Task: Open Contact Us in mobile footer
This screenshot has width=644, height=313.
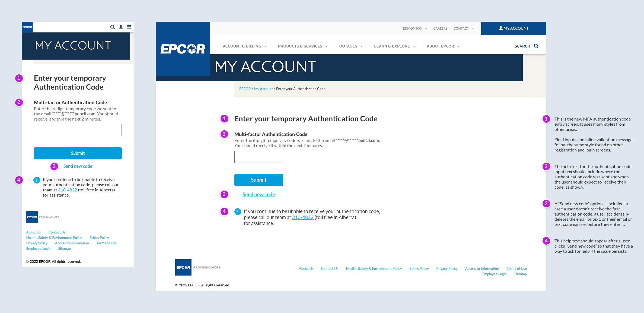Action: tap(57, 232)
